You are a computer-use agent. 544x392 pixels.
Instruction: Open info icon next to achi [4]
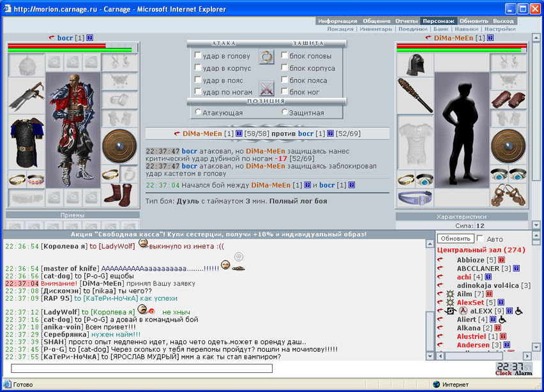tap(488, 277)
